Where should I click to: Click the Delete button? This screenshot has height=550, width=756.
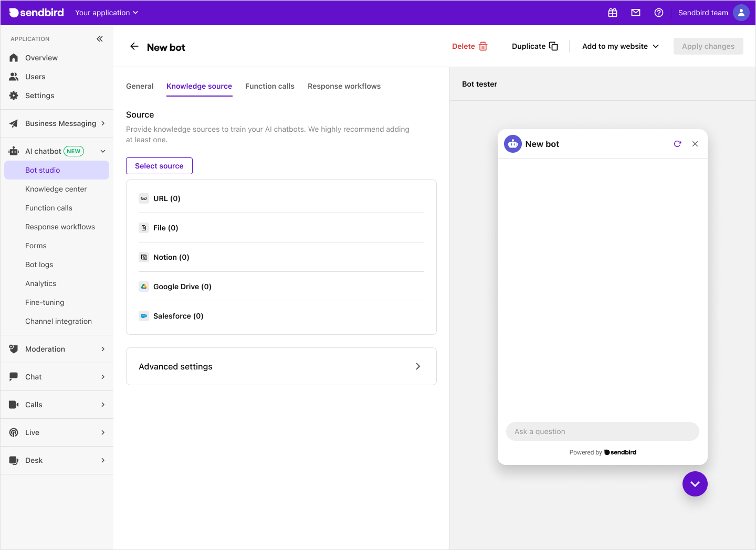pos(470,46)
